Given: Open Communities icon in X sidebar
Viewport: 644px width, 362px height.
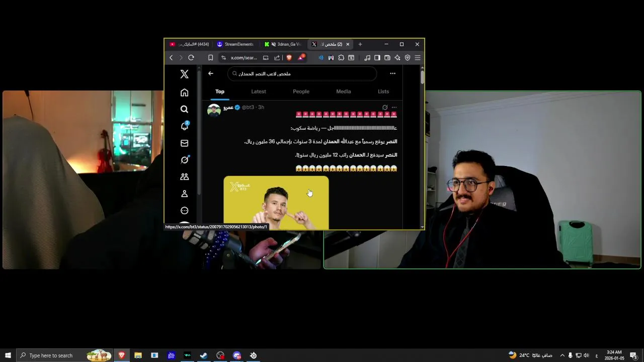Looking at the screenshot, I should tap(184, 177).
